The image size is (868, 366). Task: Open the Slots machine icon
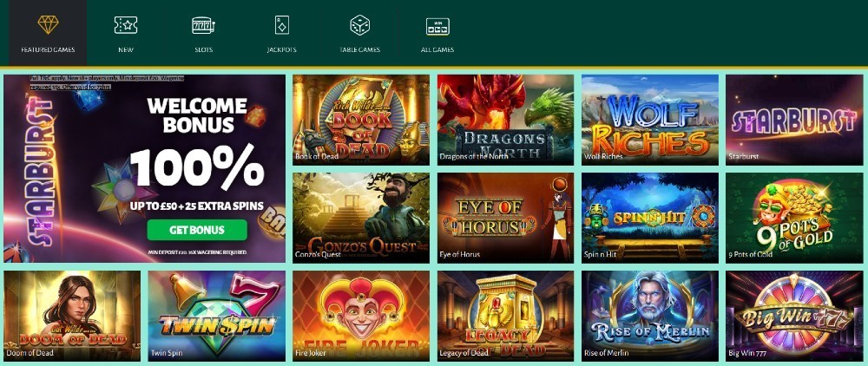coord(203,25)
